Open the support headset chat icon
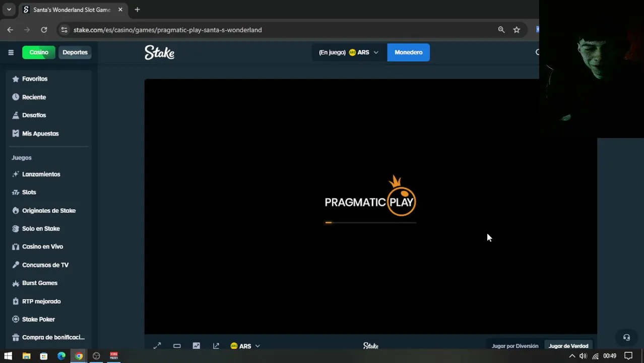The width and height of the screenshot is (644, 363). [x=626, y=337]
